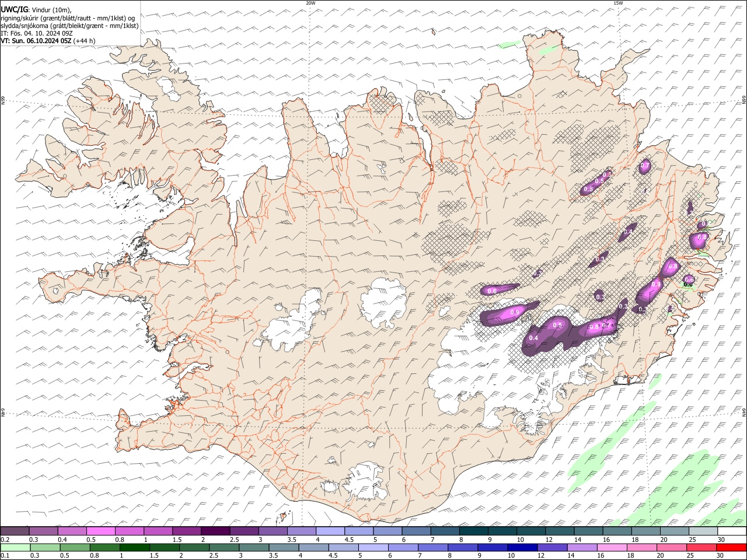Click the 3.5 lavender swatch in top legend row

(x=302, y=531)
